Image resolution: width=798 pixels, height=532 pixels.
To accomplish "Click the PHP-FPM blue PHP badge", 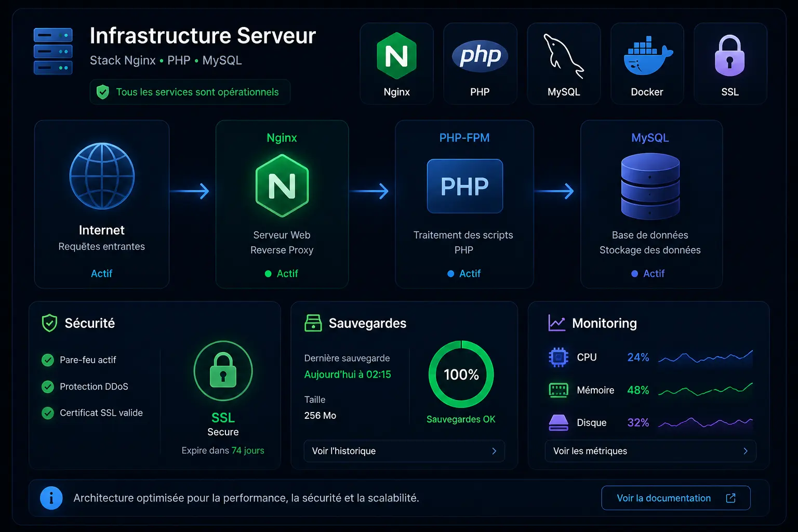I will (464, 186).
